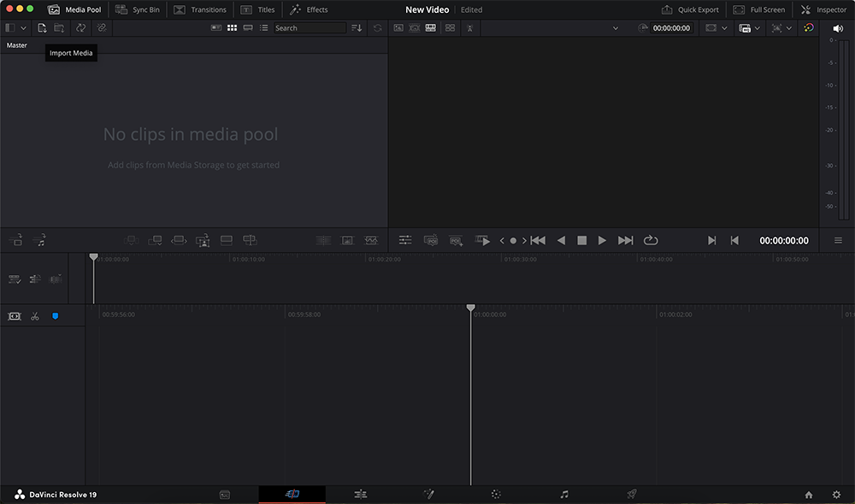Play the timeline
This screenshot has height=504, width=855.
tap(602, 240)
